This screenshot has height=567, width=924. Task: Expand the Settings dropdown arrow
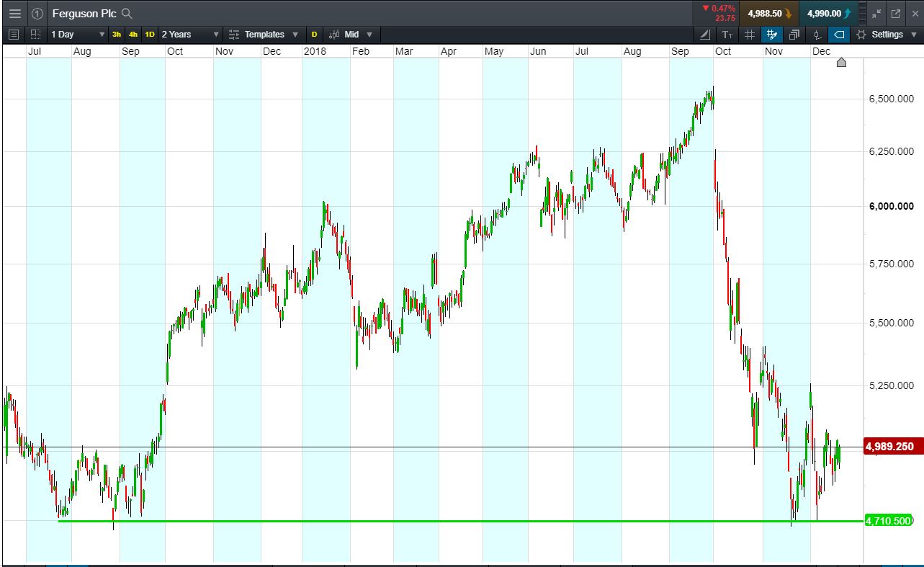[914, 35]
